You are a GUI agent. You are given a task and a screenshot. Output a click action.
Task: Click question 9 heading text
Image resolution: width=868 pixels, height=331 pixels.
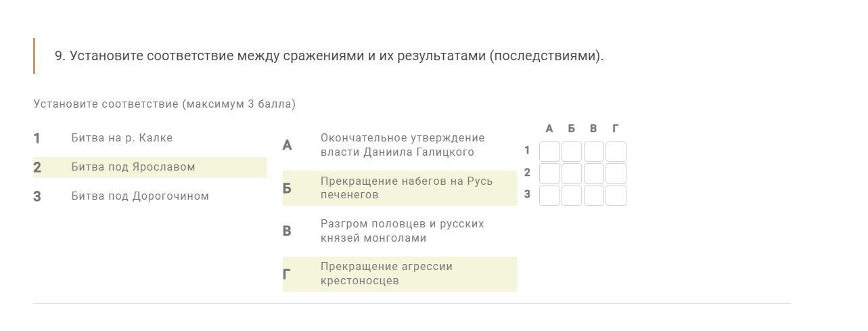click(x=329, y=56)
